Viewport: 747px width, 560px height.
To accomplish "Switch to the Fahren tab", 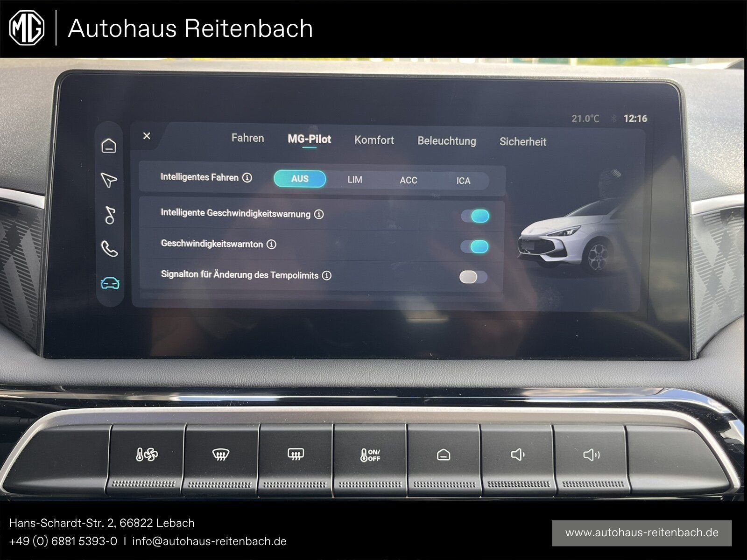I will click(x=247, y=138).
